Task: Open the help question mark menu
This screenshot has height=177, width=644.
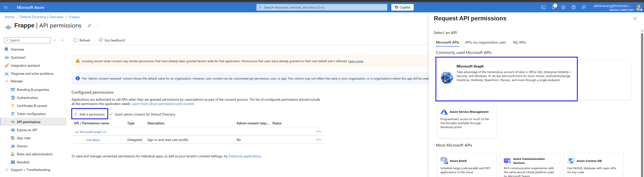Action: (x=574, y=7)
